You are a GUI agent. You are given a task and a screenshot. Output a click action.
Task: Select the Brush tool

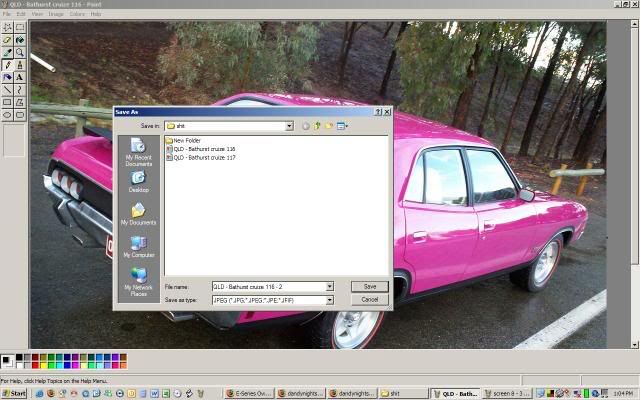pyautogui.click(x=20, y=65)
